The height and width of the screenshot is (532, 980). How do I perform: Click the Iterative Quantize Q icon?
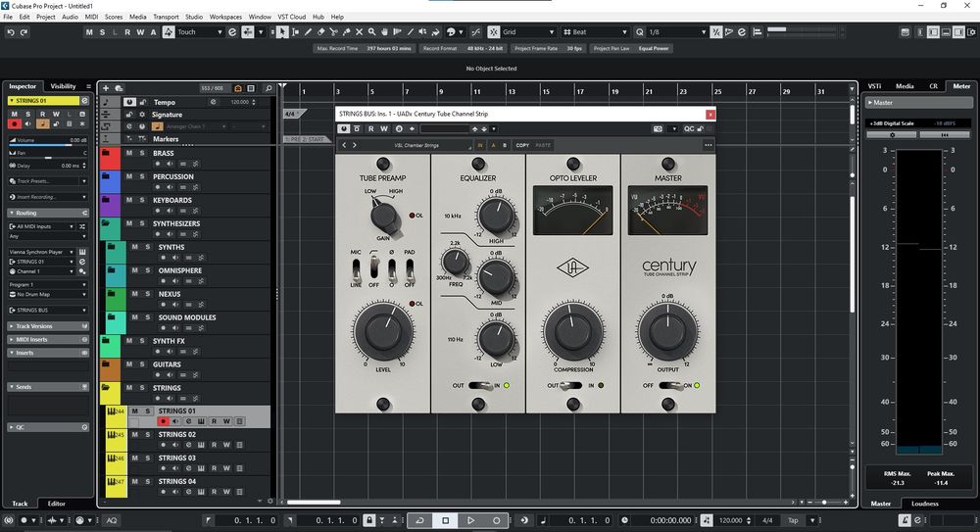(x=639, y=32)
